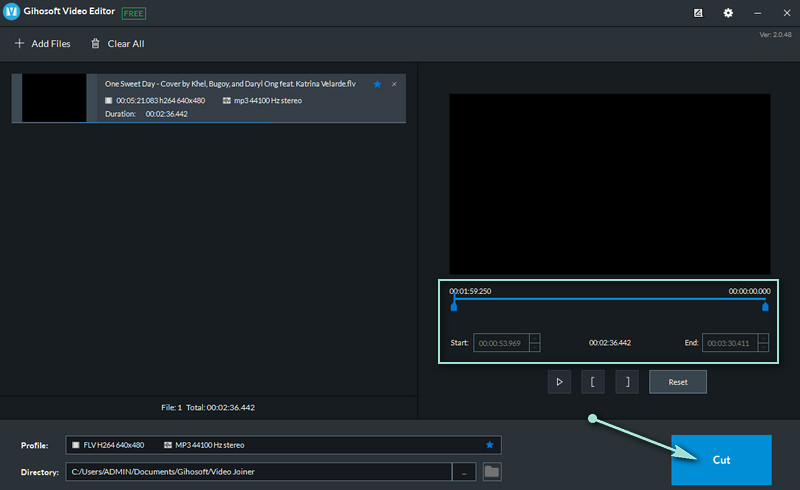Open the output directory folder icon
This screenshot has height=490, width=800.
[492, 471]
